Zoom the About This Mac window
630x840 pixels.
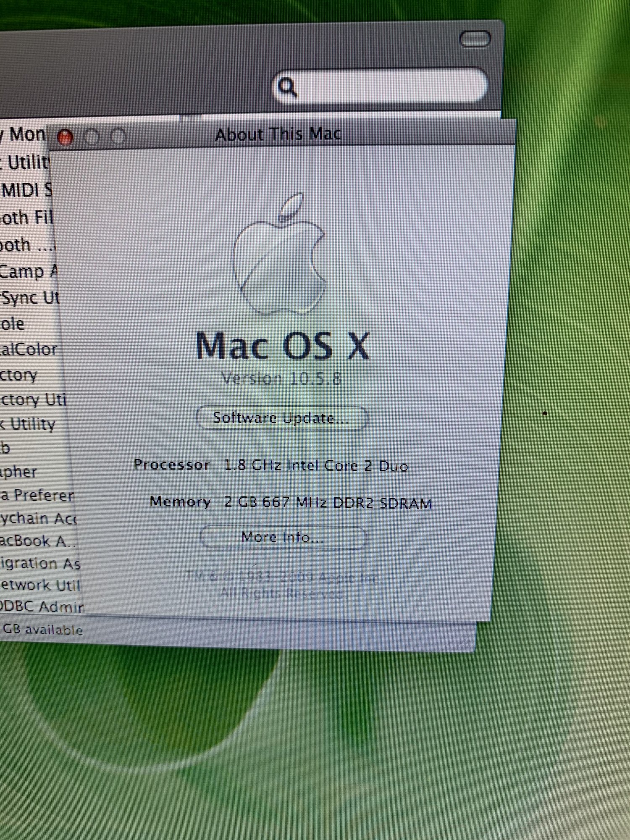[118, 136]
